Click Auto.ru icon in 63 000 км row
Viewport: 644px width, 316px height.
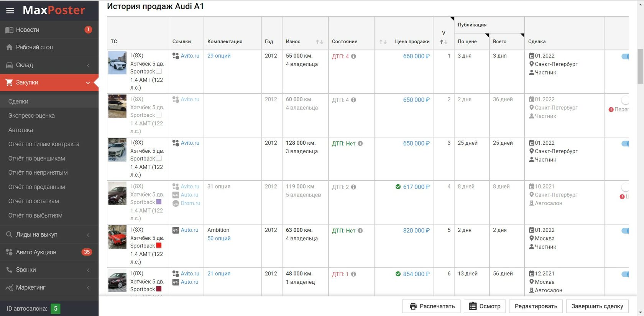[x=176, y=230]
